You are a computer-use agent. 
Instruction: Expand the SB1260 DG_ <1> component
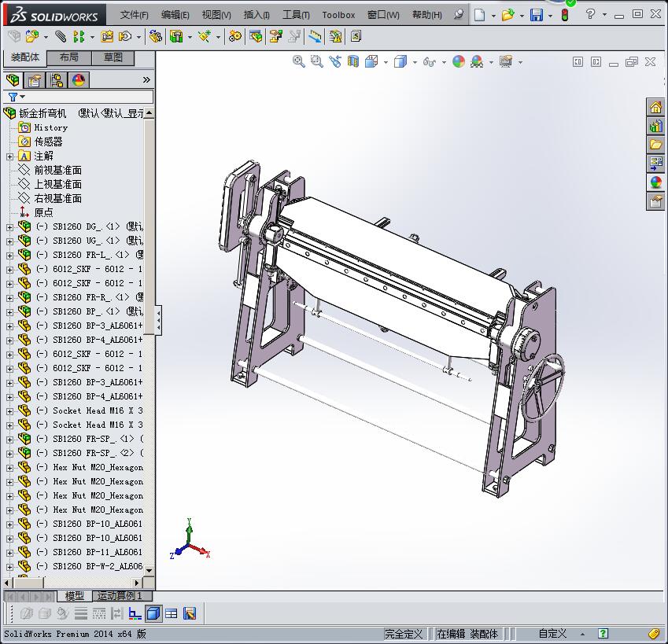tap(9, 227)
